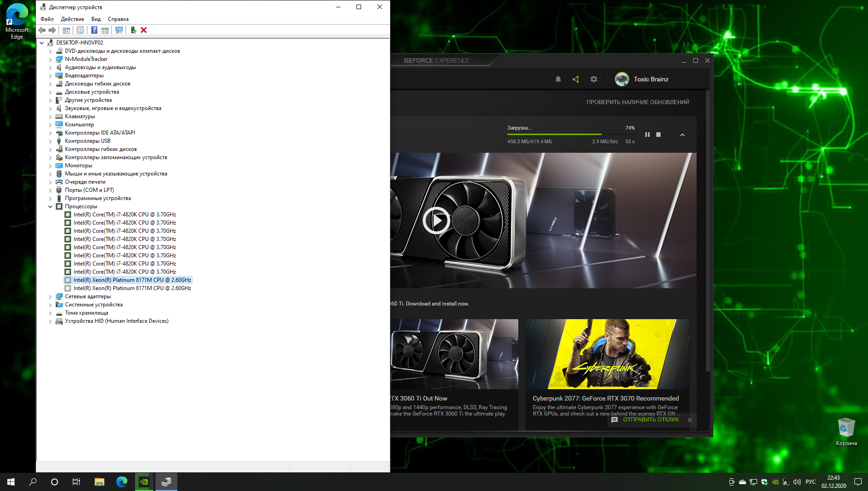Open the Файл menu

pos(47,19)
